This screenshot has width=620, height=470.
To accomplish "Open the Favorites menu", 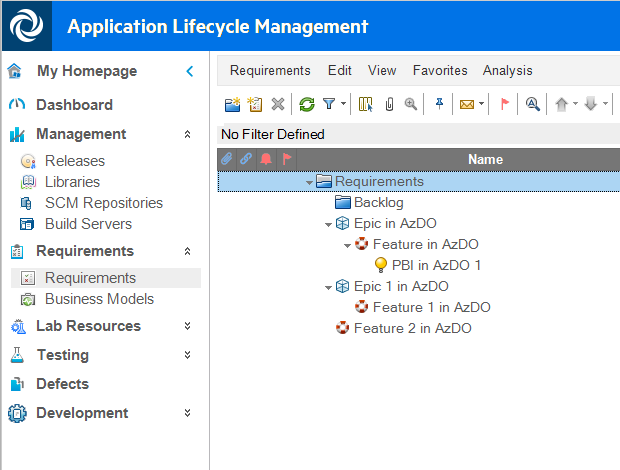I will point(440,70).
